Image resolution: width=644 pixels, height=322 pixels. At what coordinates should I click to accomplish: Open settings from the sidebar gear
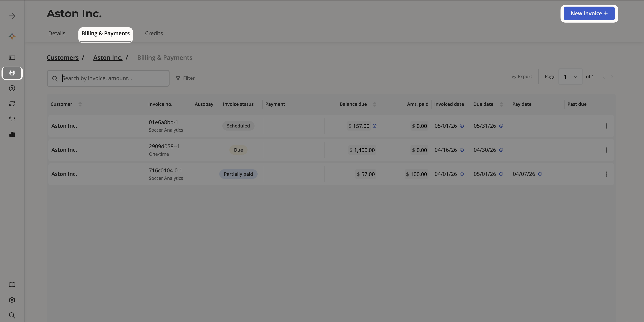pyautogui.click(x=12, y=300)
